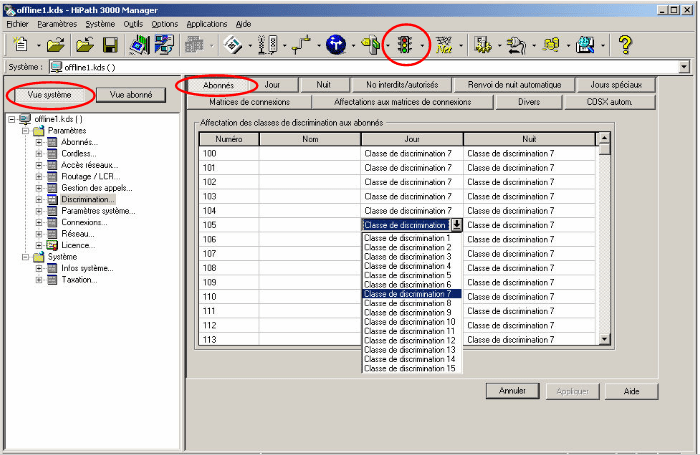Click the open folder toolbar icon
Image resolution: width=700 pixels, height=455 pixels.
click(x=55, y=45)
